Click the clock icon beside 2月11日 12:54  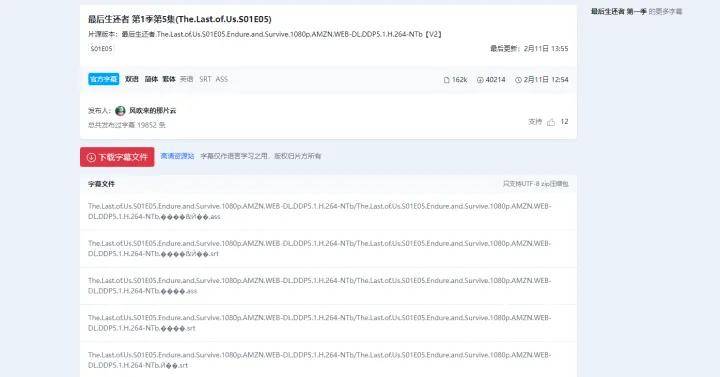pos(518,80)
